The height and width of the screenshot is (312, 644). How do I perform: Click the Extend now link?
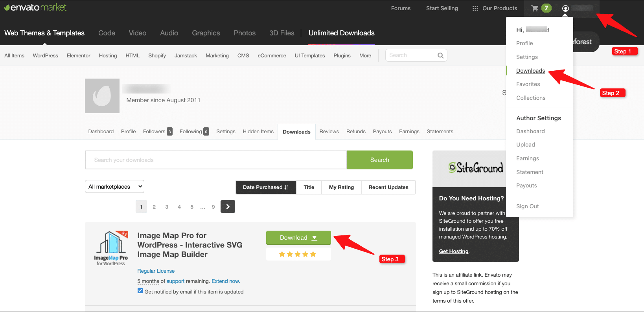pos(226,281)
